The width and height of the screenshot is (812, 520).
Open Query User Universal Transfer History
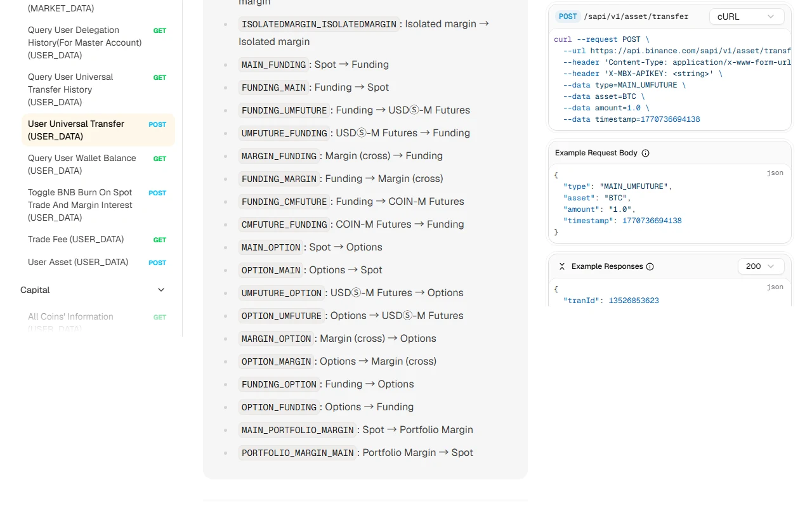point(97,89)
